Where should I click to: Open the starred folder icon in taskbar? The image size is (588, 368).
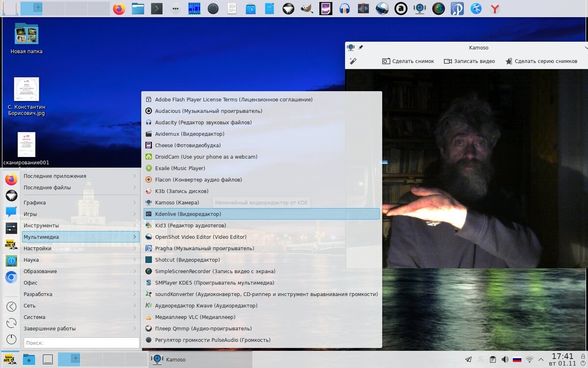click(x=29, y=359)
